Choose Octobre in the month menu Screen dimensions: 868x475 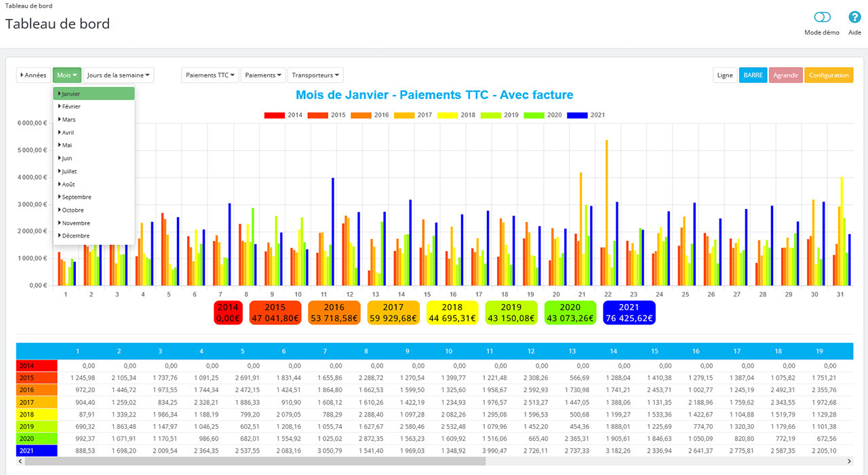(x=94, y=210)
